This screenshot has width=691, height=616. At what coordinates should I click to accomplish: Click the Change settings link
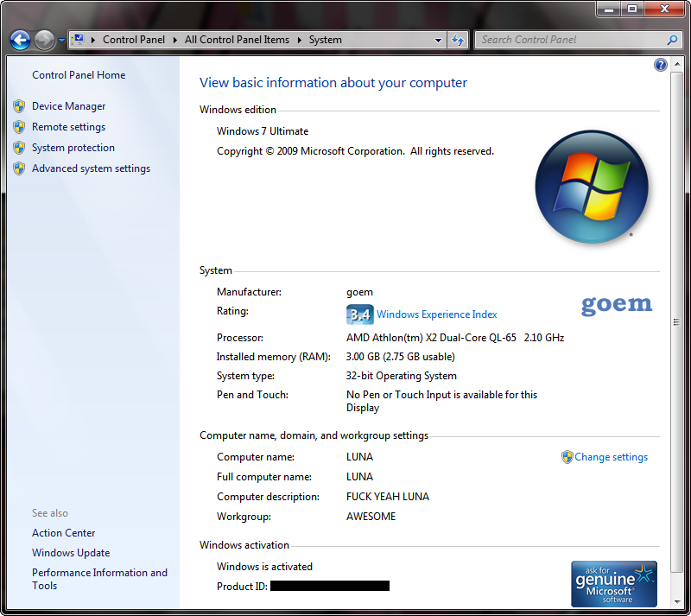[x=611, y=456]
